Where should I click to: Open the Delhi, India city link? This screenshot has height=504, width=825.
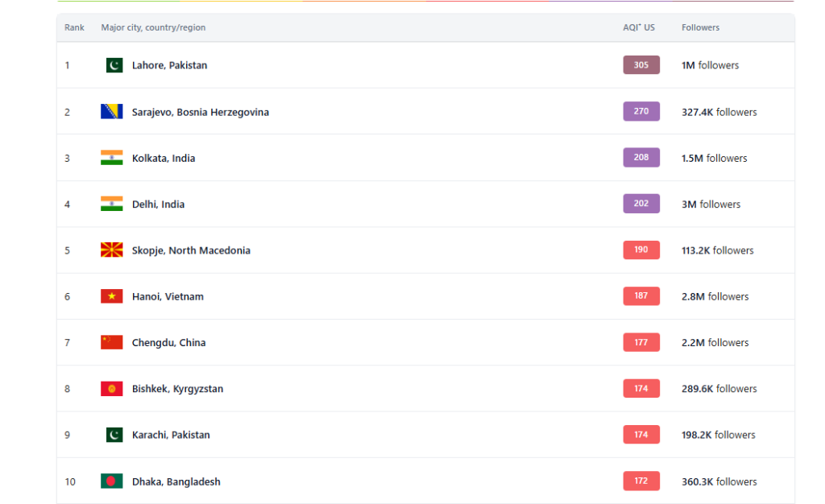click(158, 204)
